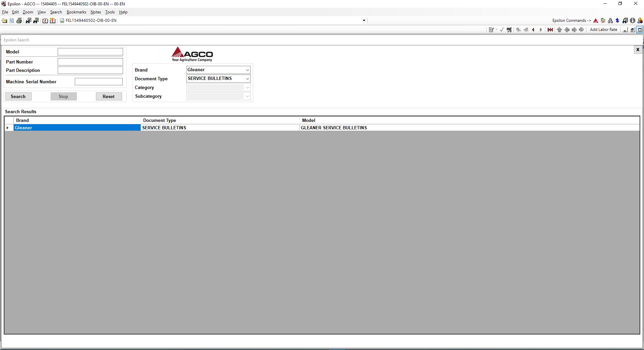Open the File menu
Screen dimensions: 644x350
pyautogui.click(x=5, y=12)
